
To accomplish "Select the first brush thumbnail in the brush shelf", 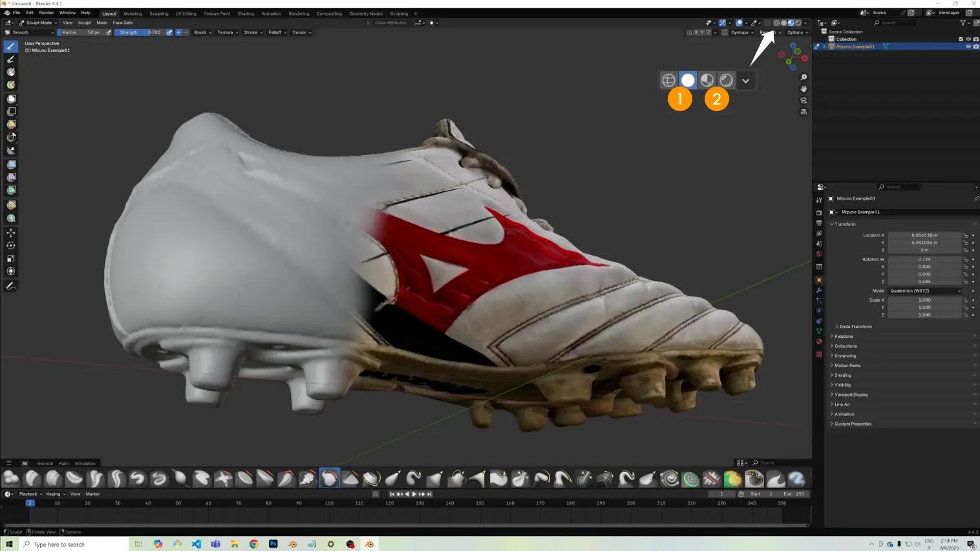I will (11, 479).
